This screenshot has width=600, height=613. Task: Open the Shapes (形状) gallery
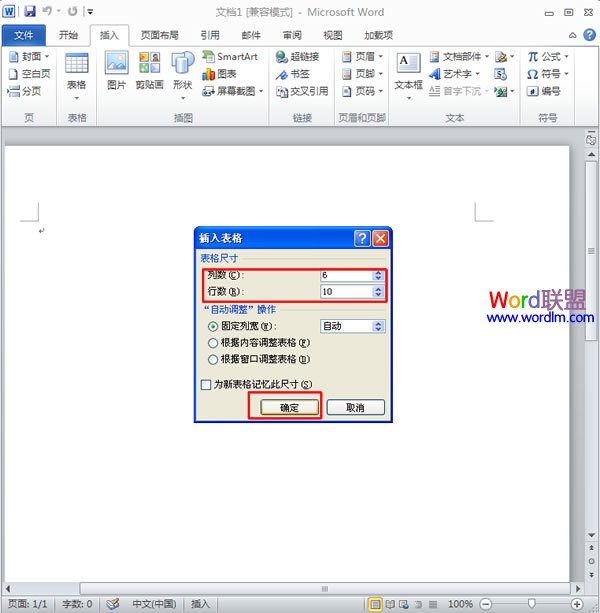182,75
